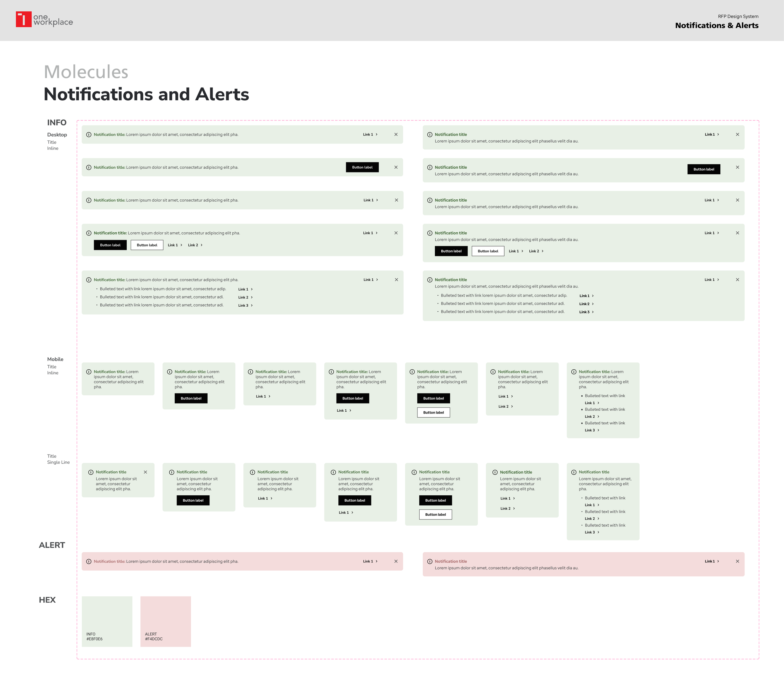Close the right desktop notification with two buttons
The height and width of the screenshot is (686, 784).
coord(737,233)
